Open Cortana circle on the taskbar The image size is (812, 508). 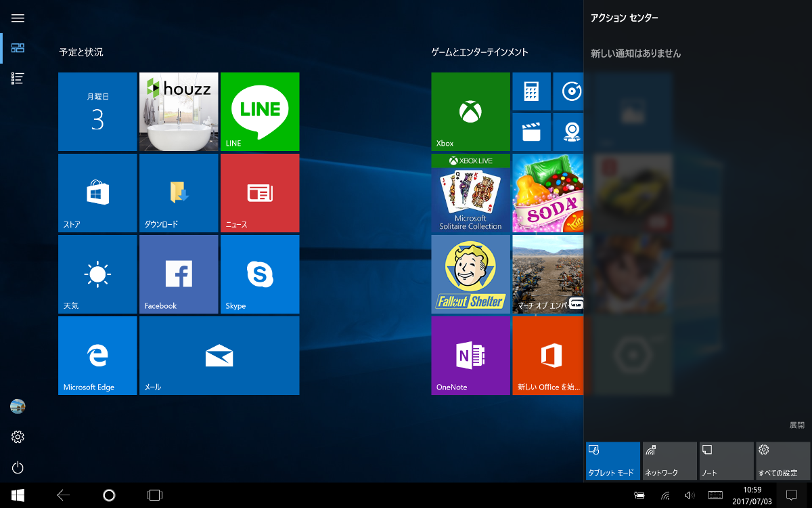tap(109, 495)
